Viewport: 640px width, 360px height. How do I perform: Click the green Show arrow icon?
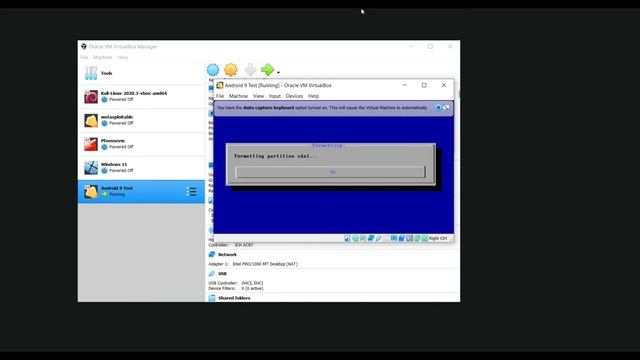point(268,70)
